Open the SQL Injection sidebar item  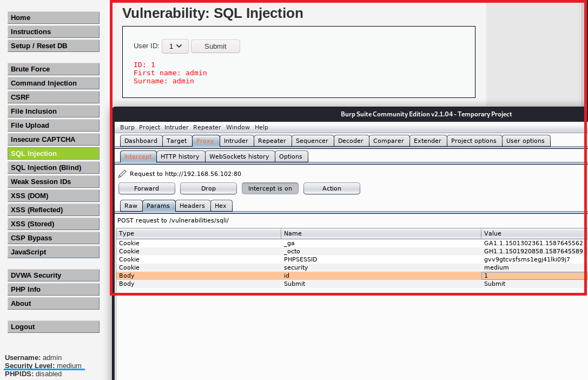[53, 153]
